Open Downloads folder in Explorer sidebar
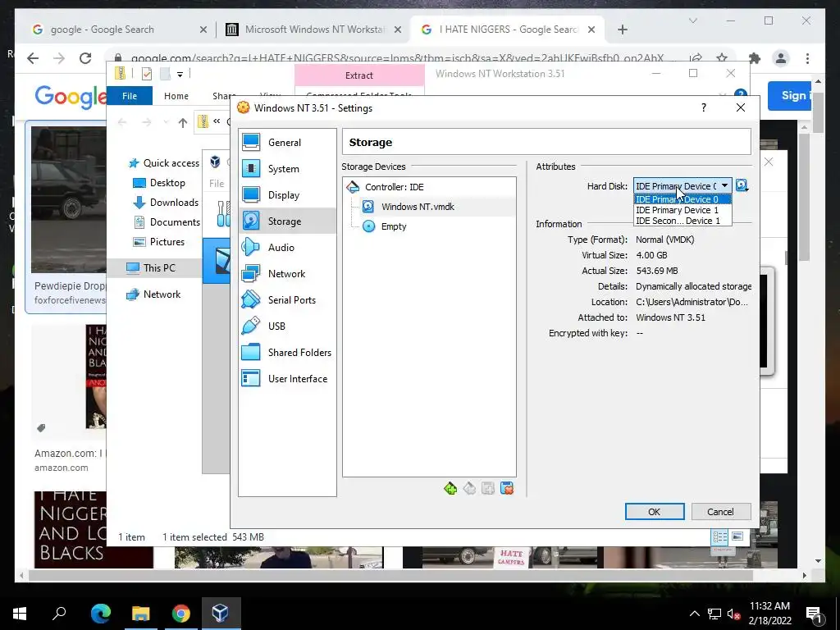The image size is (840, 630). tap(166, 203)
